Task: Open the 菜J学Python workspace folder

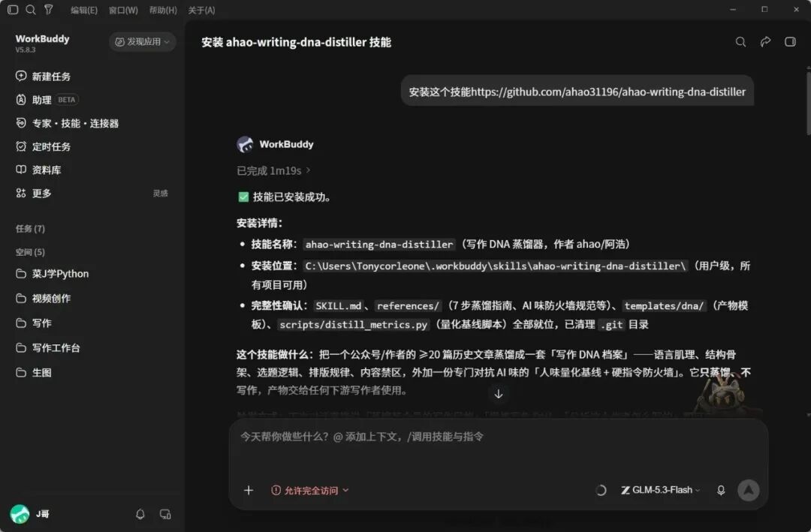Action: pos(53,273)
